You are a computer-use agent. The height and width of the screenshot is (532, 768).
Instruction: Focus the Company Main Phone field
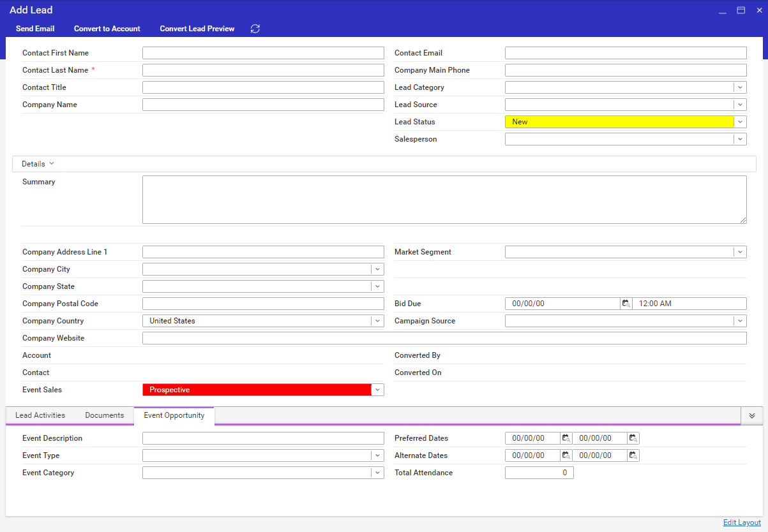point(626,70)
